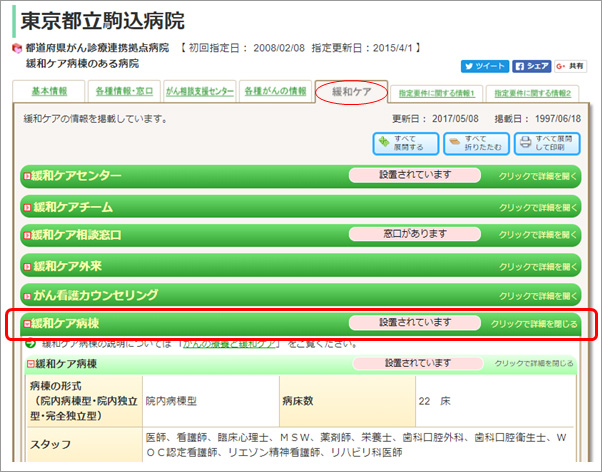Click クリックで詳細を閉じる on the green 緩和ケア病棟 header

(x=534, y=324)
